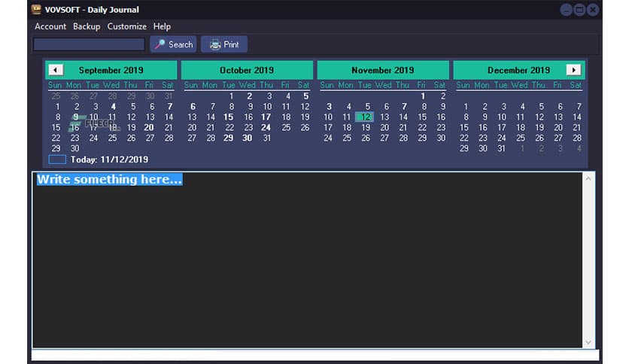The width and height of the screenshot is (629, 364).
Task: Click the October 2019 month header
Action: click(247, 70)
